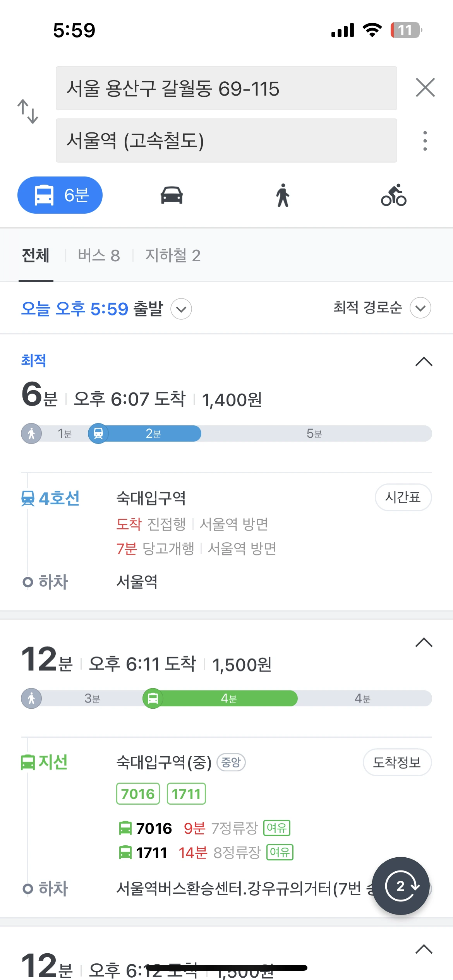Edit the origin field 갈월동 69-115
453x980 pixels.
(226, 88)
